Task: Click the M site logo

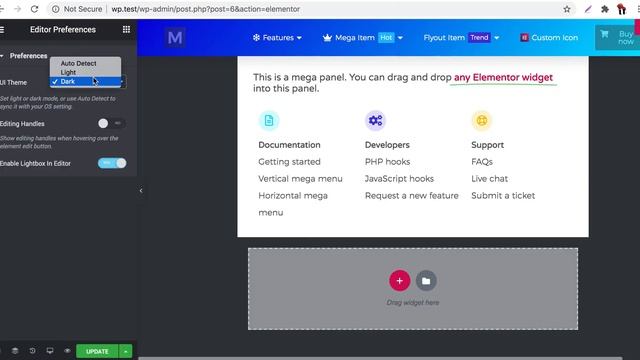Action: coord(175,38)
